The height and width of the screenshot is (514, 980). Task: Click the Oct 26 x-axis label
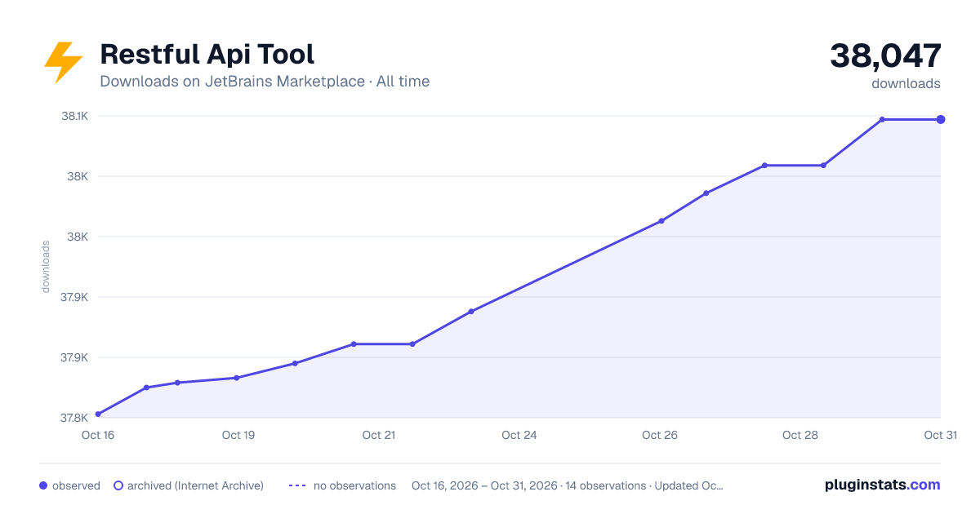660,435
